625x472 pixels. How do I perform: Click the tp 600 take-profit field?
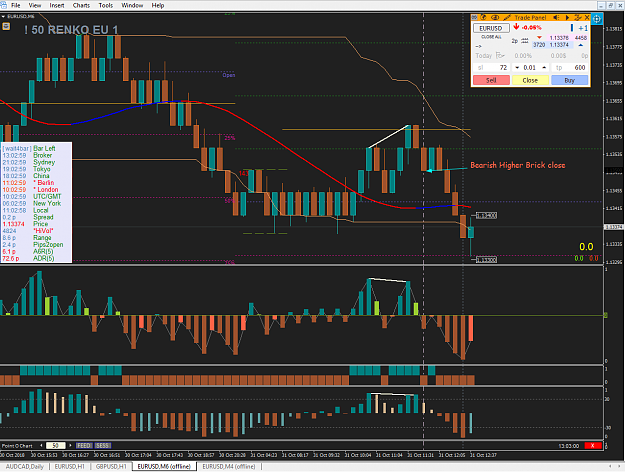(x=569, y=67)
